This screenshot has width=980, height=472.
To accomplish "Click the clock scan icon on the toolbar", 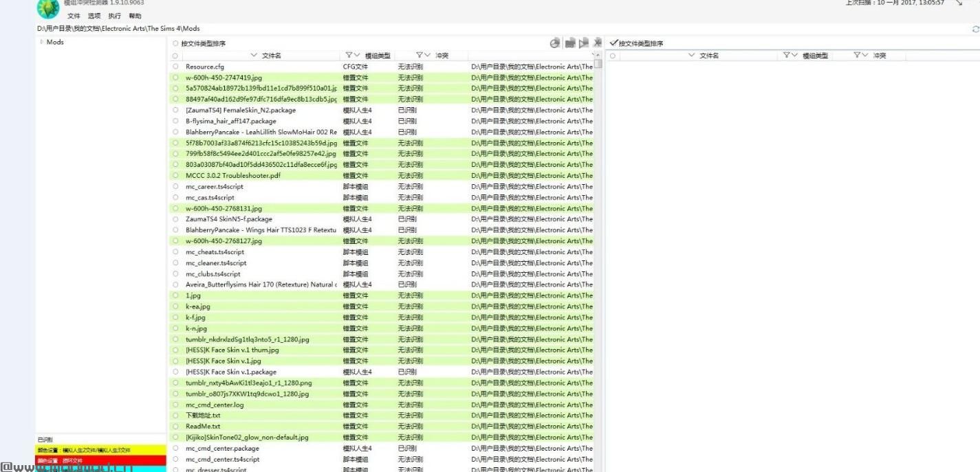I will click(555, 43).
